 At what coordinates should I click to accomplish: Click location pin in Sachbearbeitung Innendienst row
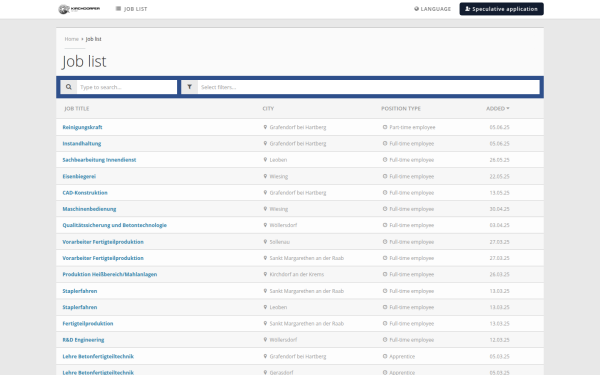pos(265,160)
